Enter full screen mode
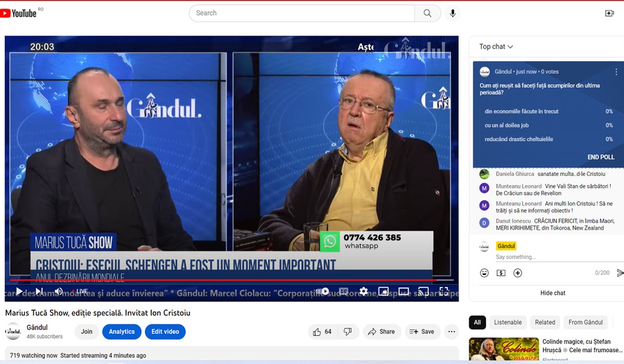This screenshot has height=364, width=624. [444, 291]
